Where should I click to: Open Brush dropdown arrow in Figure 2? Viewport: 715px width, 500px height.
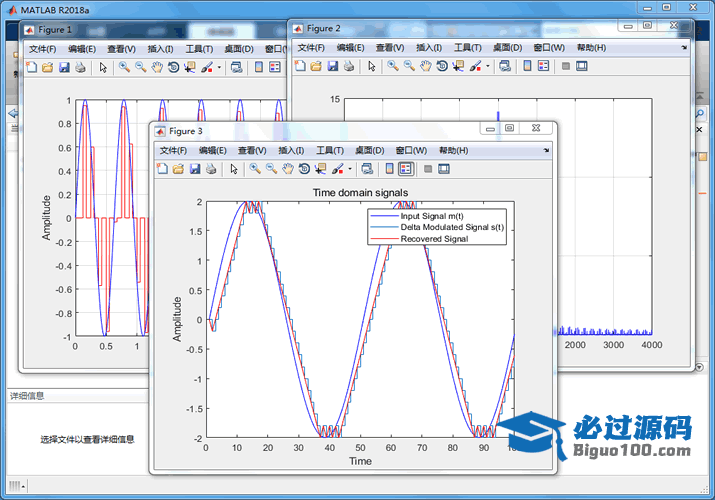click(487, 66)
